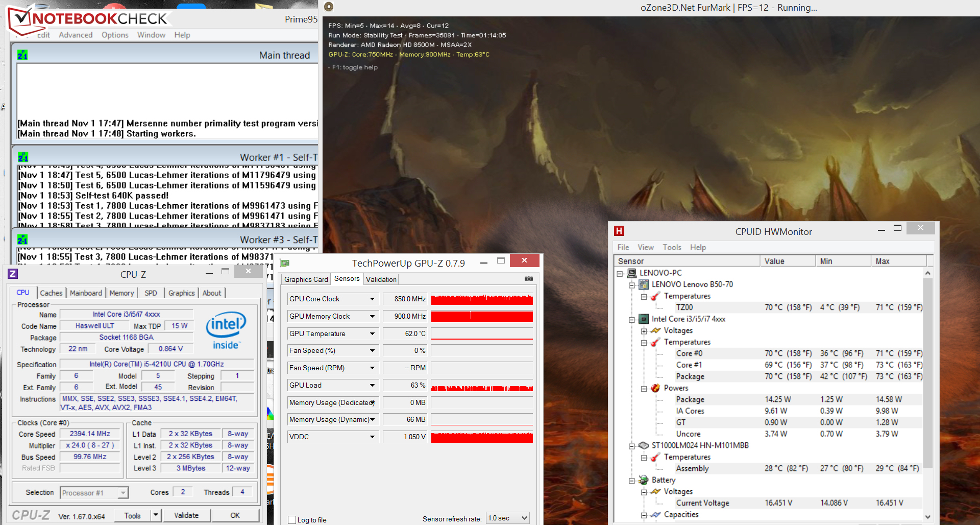This screenshot has width=980, height=525.
Task: Click the Lenovo B50-70 mainboard icon
Action: (644, 284)
